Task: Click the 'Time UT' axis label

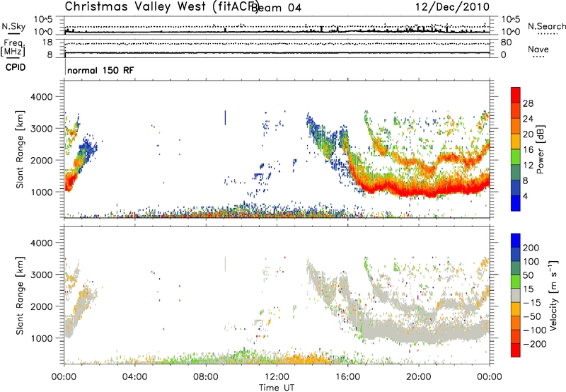Action: coord(277,388)
